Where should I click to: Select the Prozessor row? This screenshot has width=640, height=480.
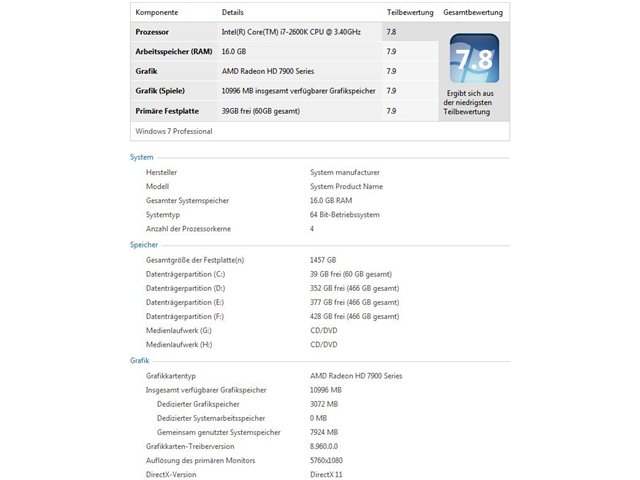coord(284,32)
